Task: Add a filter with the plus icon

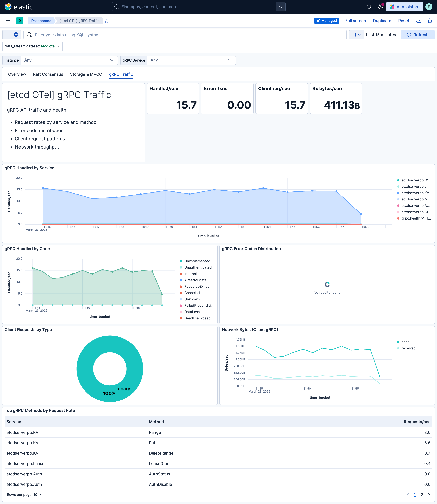Action: [x=16, y=35]
